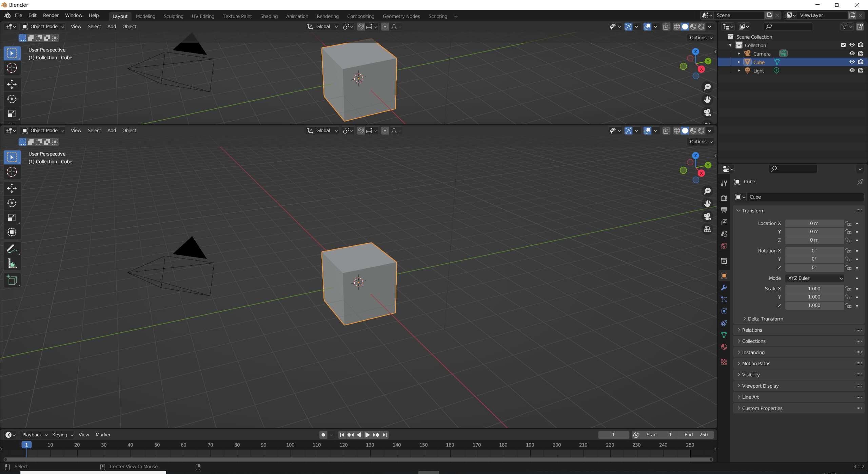The image size is (868, 474).
Task: Toggle camera view in lower viewport
Action: (x=707, y=217)
